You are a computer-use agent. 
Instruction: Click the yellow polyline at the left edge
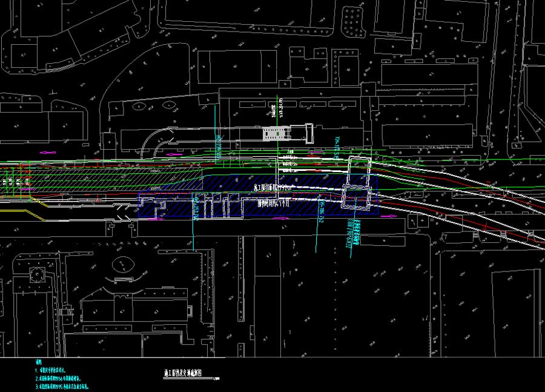24,212
